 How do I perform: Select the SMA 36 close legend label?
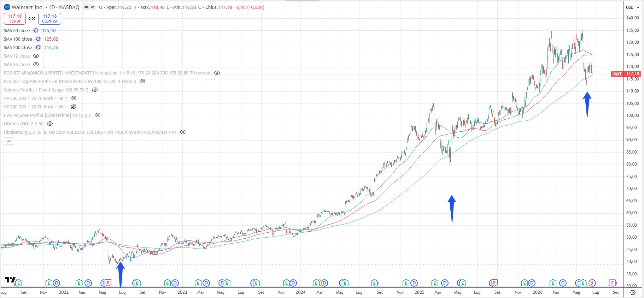point(17,64)
